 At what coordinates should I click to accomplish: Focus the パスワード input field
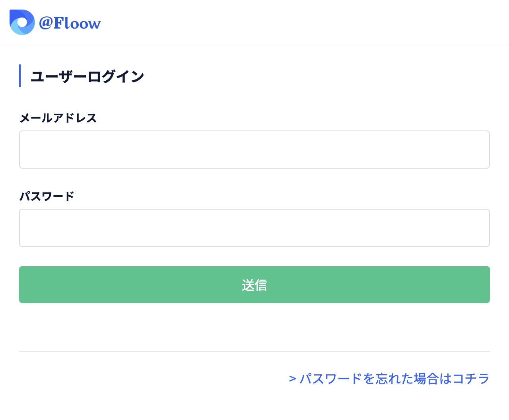pos(254,227)
